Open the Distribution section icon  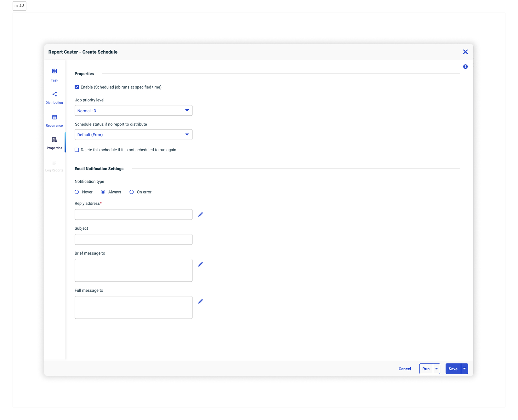click(x=54, y=94)
